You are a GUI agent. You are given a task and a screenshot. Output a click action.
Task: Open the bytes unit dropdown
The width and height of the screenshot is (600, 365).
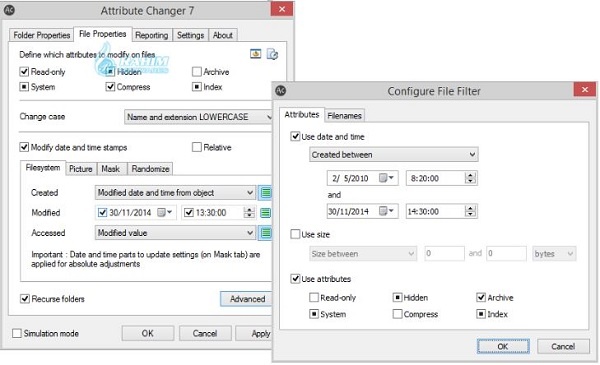point(554,254)
